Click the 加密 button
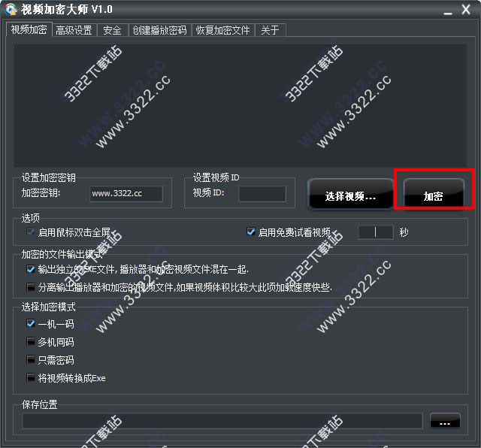481x448 pixels. tap(434, 193)
